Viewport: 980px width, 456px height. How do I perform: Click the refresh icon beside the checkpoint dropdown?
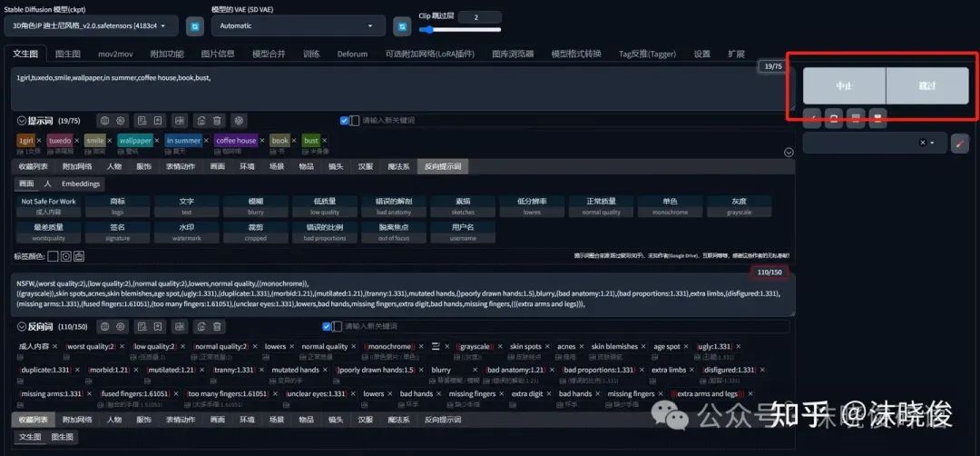point(196,26)
